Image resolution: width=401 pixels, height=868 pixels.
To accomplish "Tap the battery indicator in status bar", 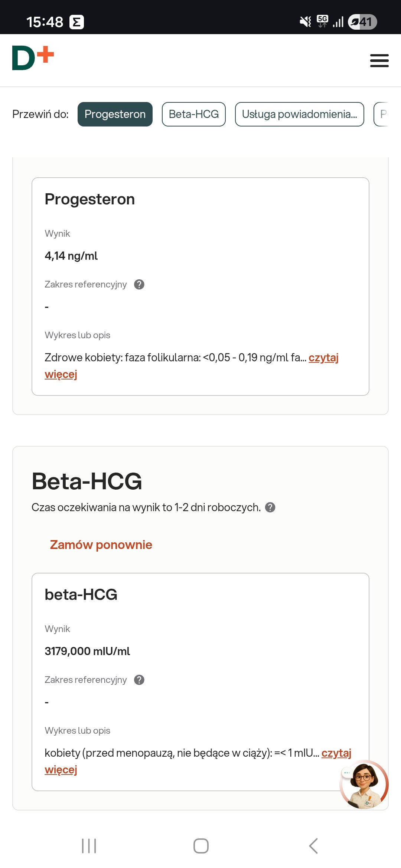I will (x=362, y=22).
